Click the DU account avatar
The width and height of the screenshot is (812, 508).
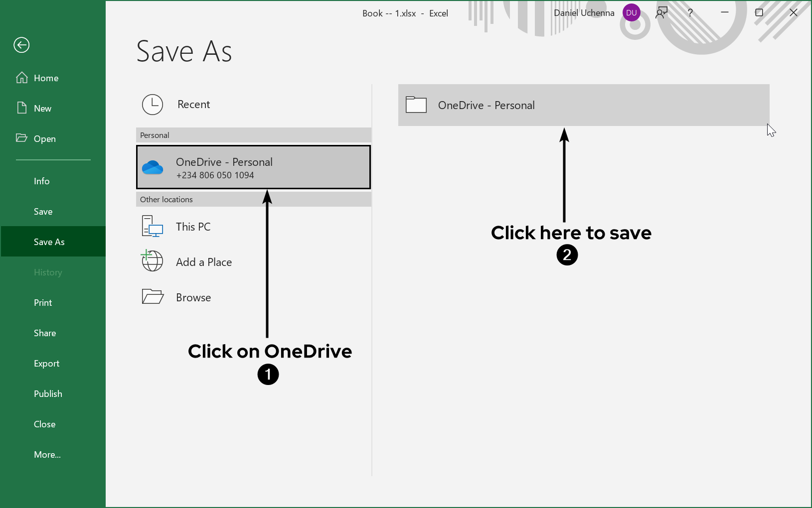631,13
